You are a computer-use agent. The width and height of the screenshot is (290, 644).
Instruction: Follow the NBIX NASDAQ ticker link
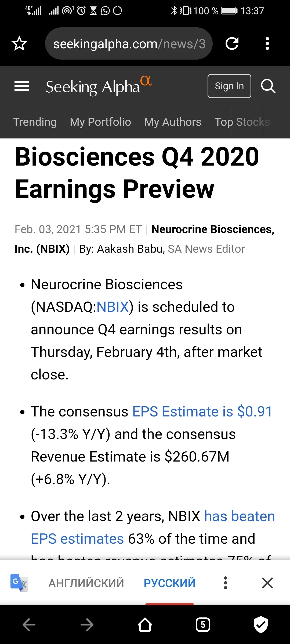[113, 307]
